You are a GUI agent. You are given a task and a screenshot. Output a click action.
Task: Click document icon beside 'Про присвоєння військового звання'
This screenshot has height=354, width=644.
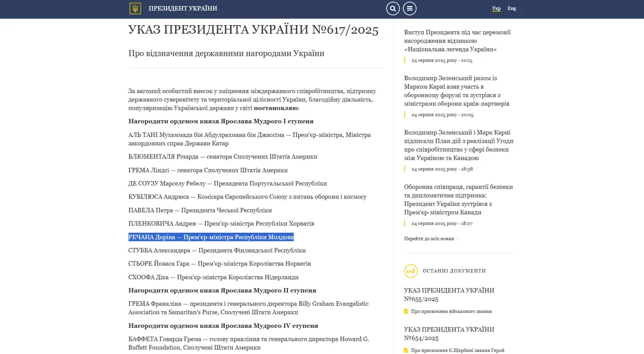point(407,311)
